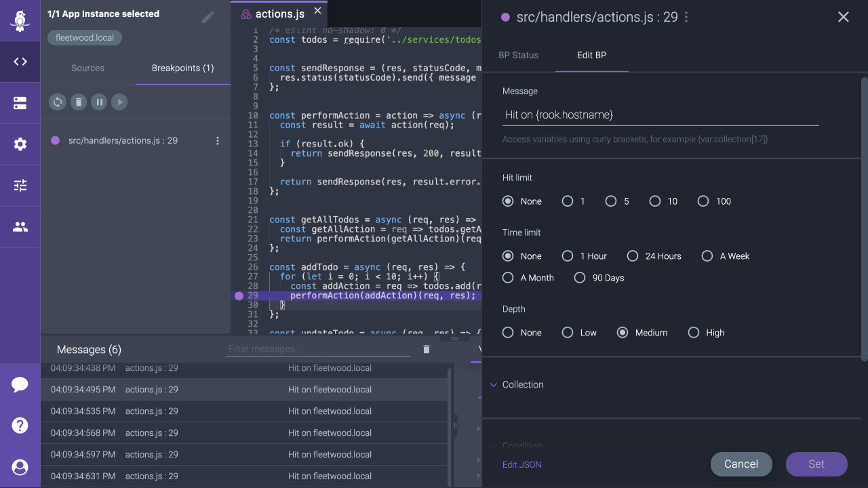Click the refresh breakpoints icon
868x488 pixels.
(x=58, y=102)
